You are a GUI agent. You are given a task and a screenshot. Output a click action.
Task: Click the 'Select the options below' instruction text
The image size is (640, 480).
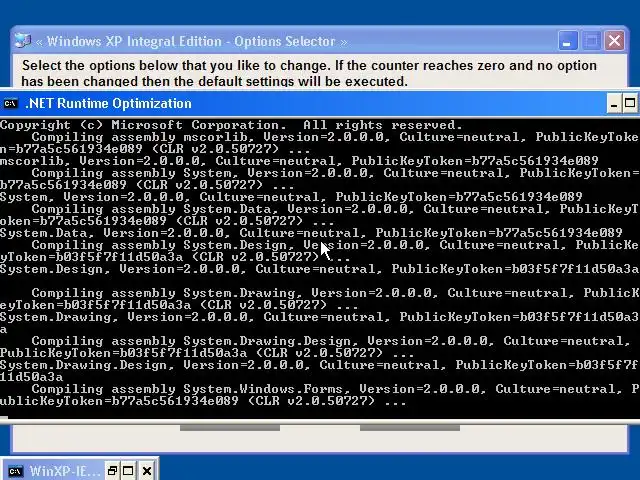(x=309, y=73)
